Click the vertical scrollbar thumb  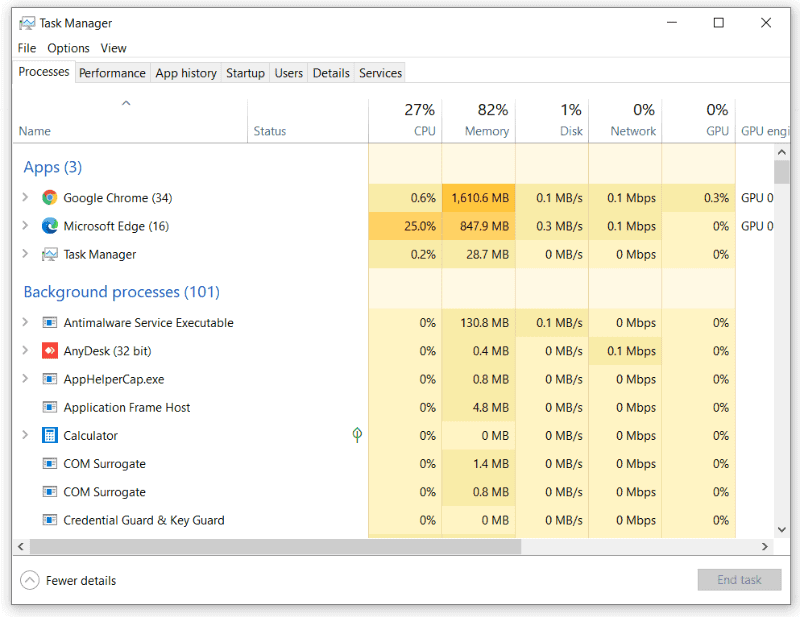[782, 172]
